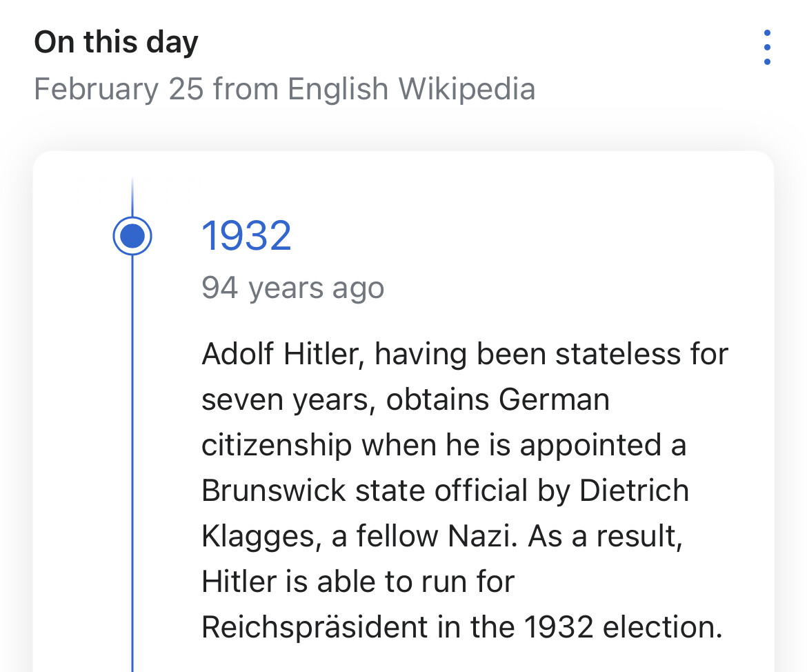Tap "English Wikipedia" in the subtitle

(x=411, y=89)
